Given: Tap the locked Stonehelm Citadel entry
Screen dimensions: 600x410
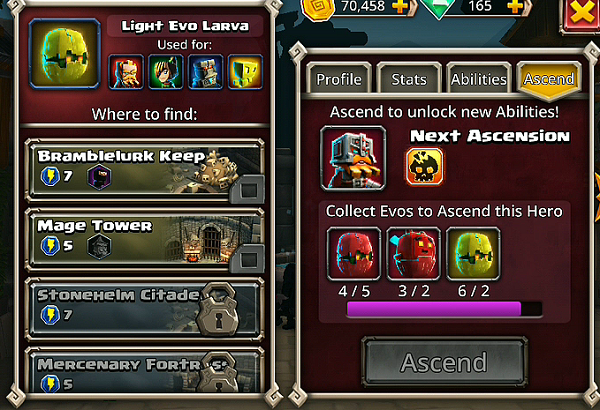Looking at the screenshot, I should 145,309.
